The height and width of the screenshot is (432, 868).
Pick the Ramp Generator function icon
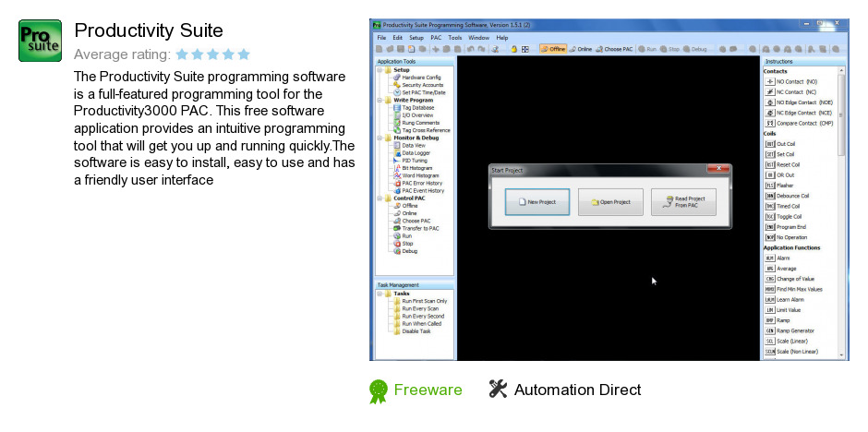click(x=769, y=330)
